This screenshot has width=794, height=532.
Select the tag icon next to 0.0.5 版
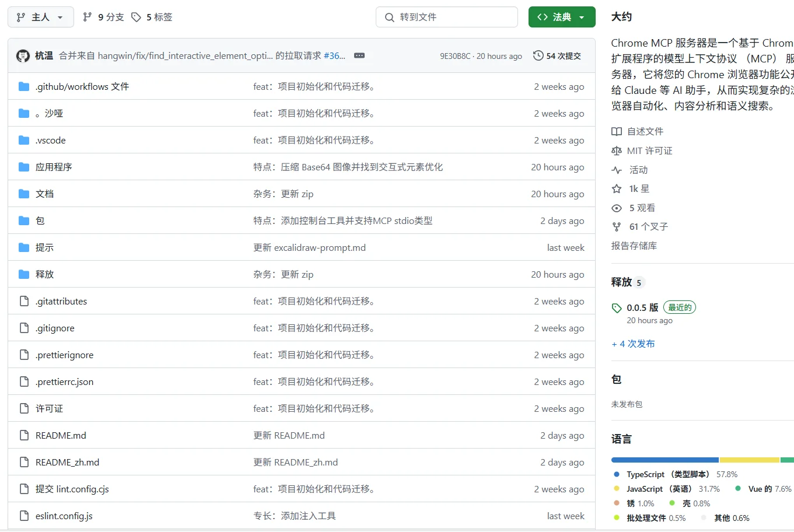617,307
